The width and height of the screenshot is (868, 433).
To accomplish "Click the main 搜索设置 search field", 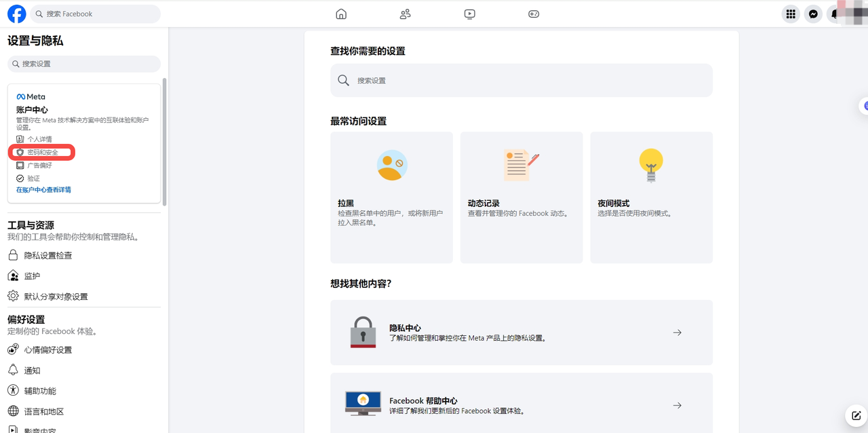I will click(x=521, y=80).
